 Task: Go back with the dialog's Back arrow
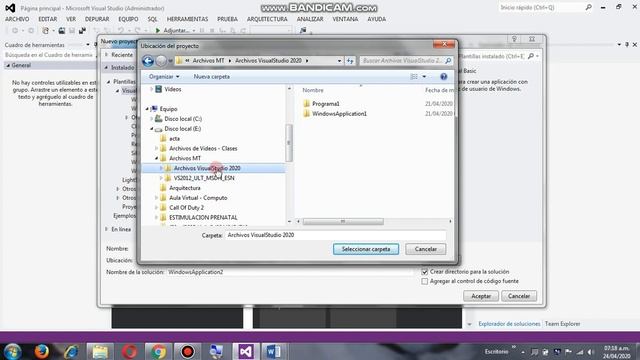tap(148, 61)
